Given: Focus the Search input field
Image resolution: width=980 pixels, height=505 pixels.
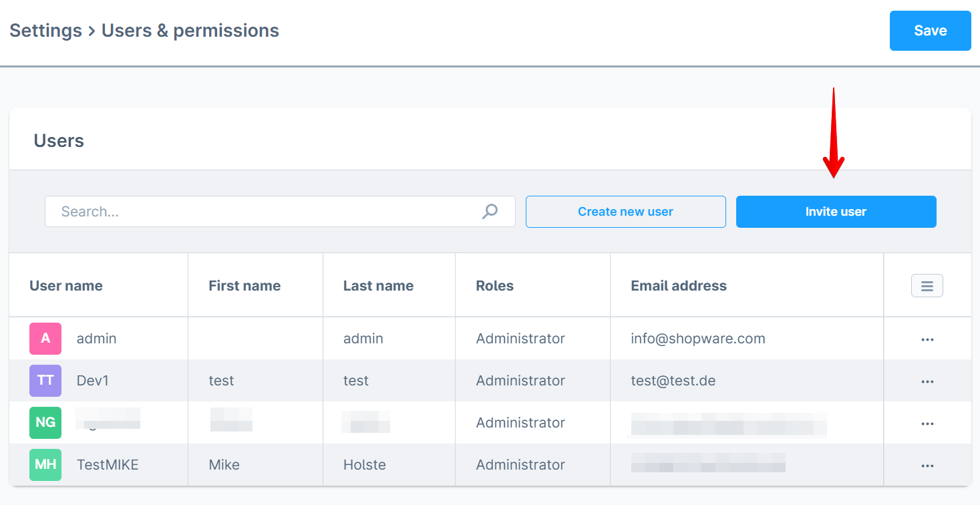Looking at the screenshot, I should pyautogui.click(x=280, y=212).
